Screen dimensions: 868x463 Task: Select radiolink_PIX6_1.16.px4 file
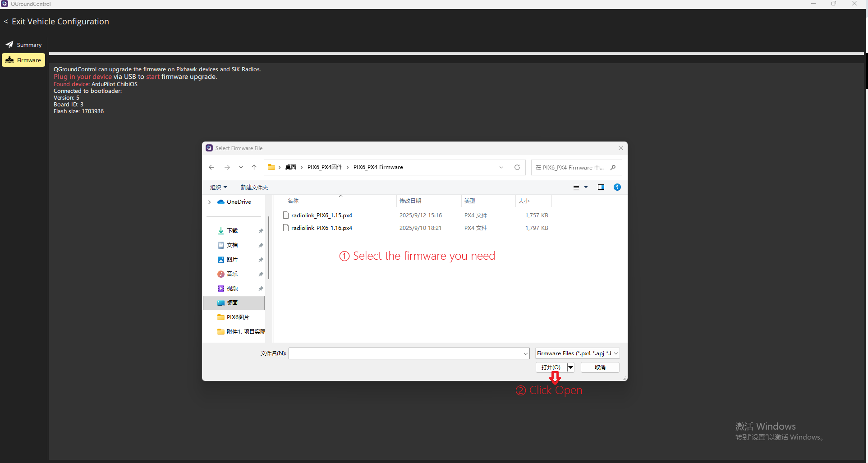point(321,228)
